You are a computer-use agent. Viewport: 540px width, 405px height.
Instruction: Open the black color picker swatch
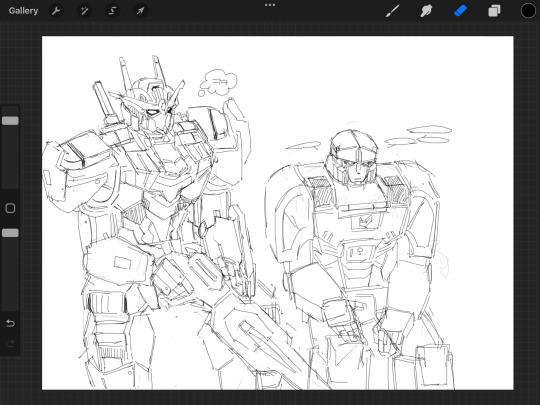[x=528, y=11]
